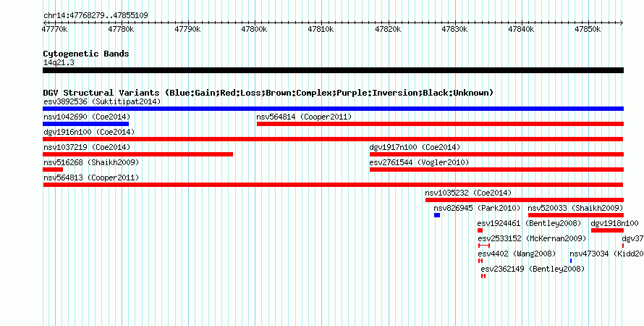Open esv2533152 (McKernan2009) variant label
The width and height of the screenshot is (644, 326).
pos(532,238)
